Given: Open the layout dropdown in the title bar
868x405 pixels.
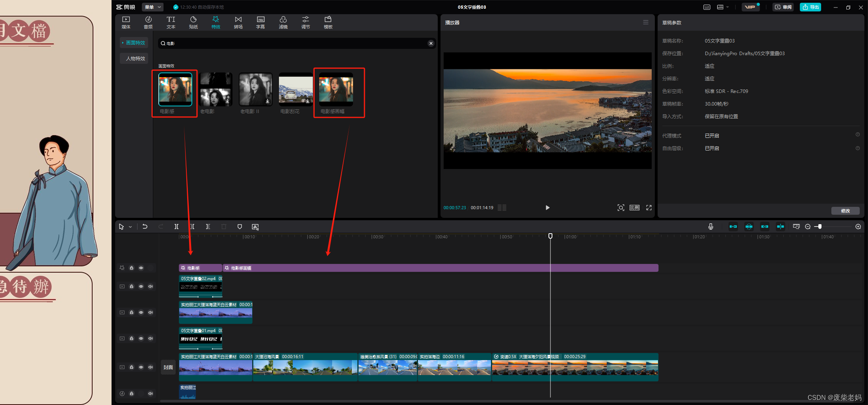Looking at the screenshot, I should [x=723, y=7].
